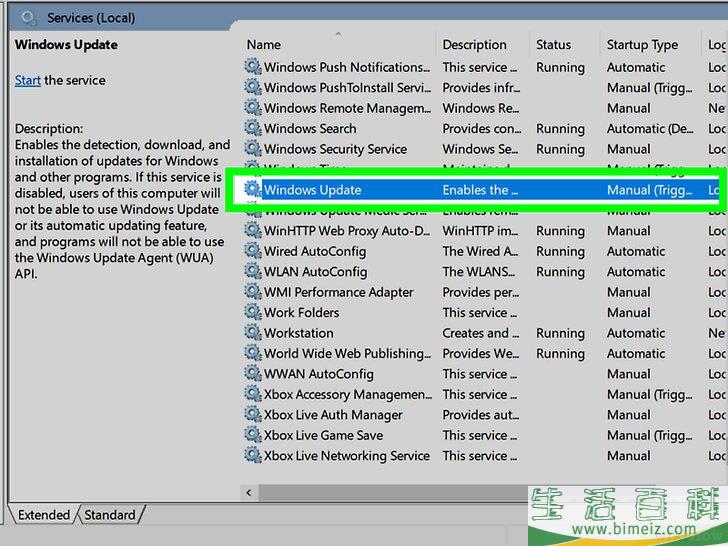728x546 pixels.
Task: Click the gear icon for World Wide Web Publishing
Action: tap(253, 353)
